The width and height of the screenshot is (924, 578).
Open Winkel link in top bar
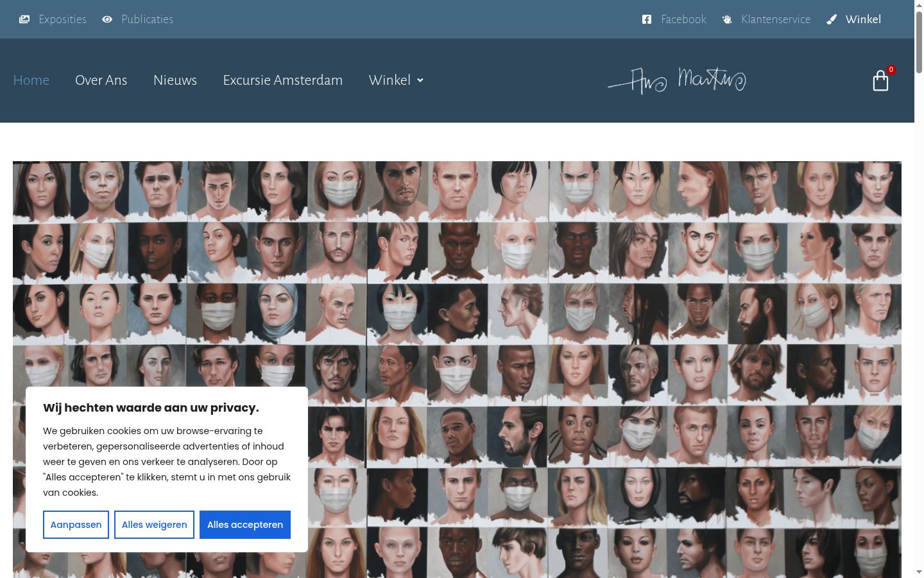863,19
